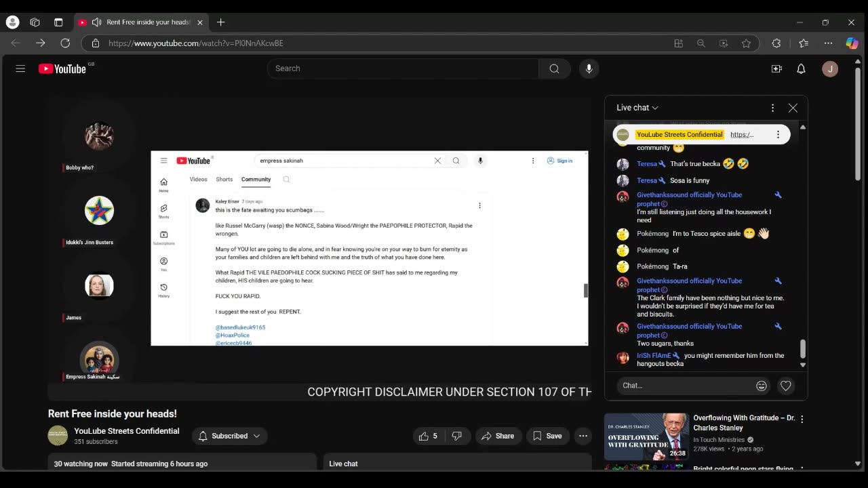This screenshot has height=488, width=868.
Task: Click the video player stream area
Action: (319, 247)
